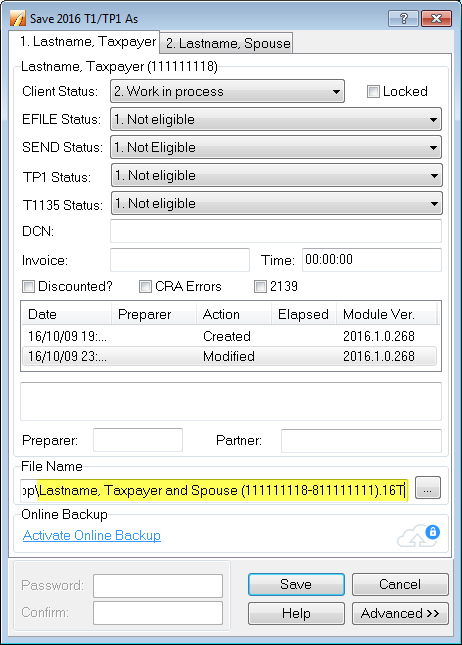Click into the DCN input field

coord(276,231)
